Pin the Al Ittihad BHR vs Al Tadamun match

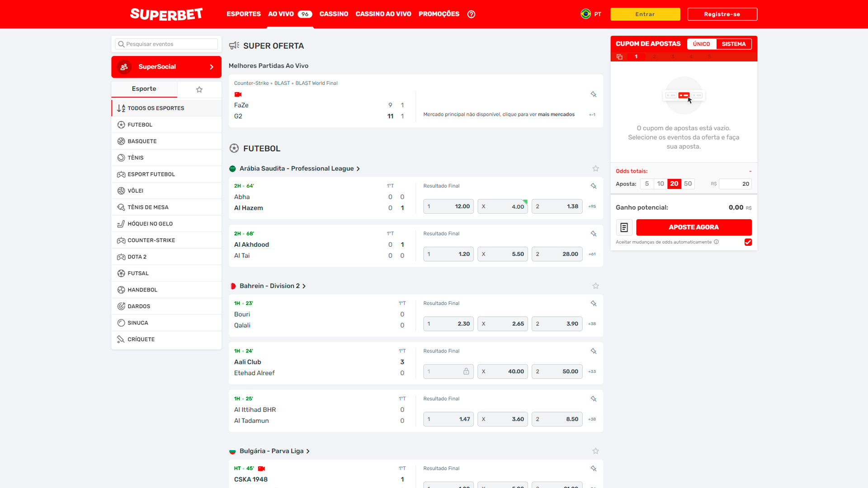coord(594,399)
